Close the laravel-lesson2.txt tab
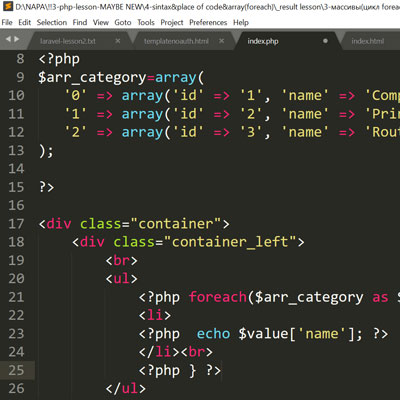Image resolution: width=400 pixels, height=400 pixels. (x=118, y=41)
